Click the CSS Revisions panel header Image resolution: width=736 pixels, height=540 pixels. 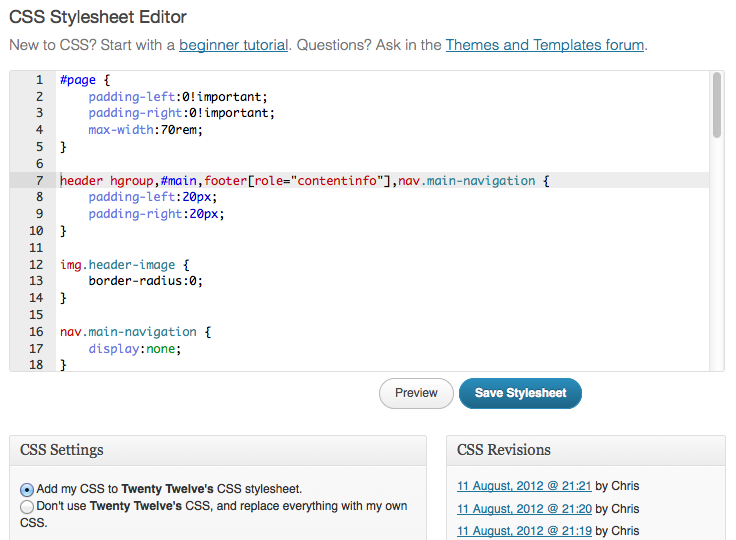585,450
